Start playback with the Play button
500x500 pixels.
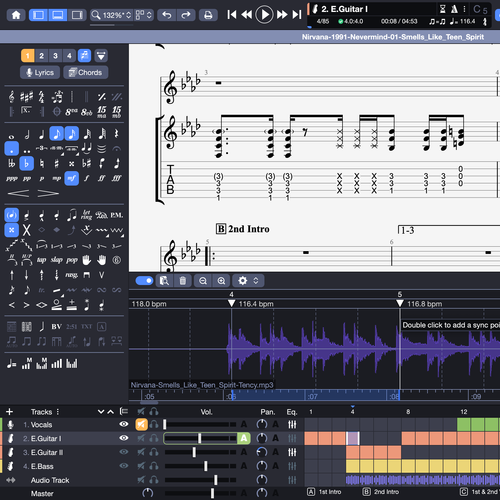264,14
